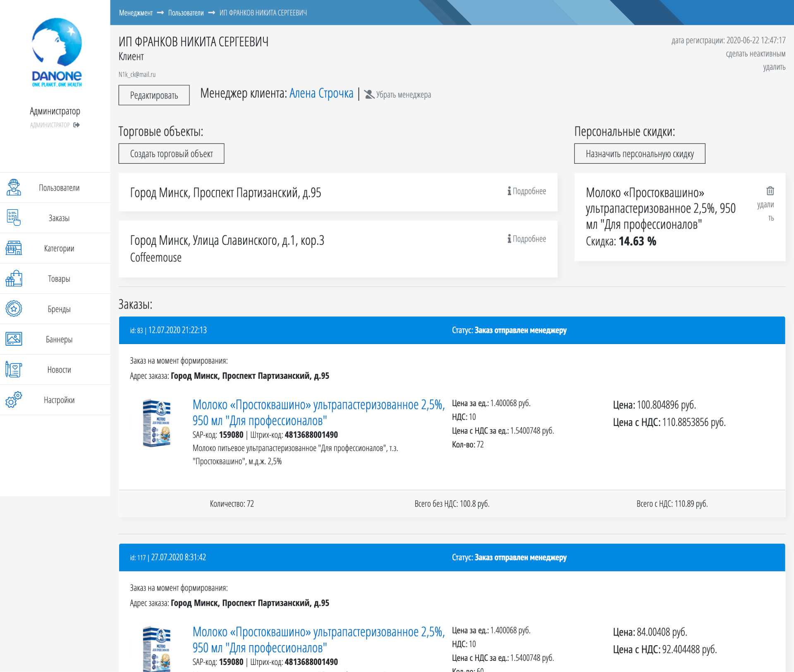Click the remove manager person icon
Image resolution: width=794 pixels, height=672 pixels.
(x=369, y=95)
